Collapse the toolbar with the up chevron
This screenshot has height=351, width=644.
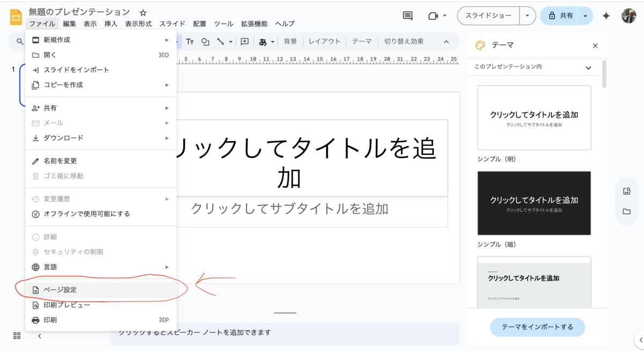coord(446,41)
